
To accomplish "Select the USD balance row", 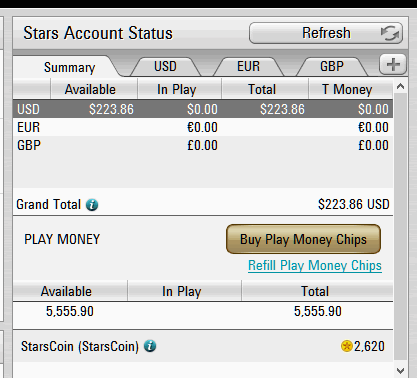I will click(203, 109).
